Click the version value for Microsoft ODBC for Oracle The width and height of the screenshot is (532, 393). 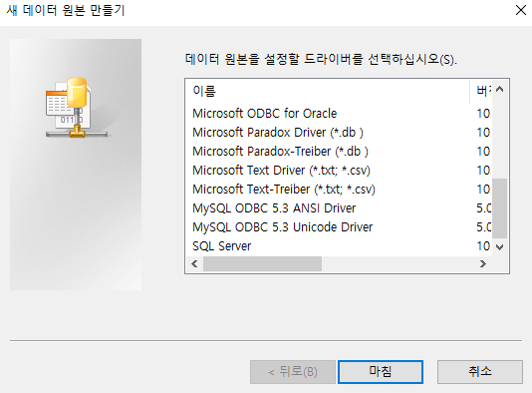[x=483, y=114]
